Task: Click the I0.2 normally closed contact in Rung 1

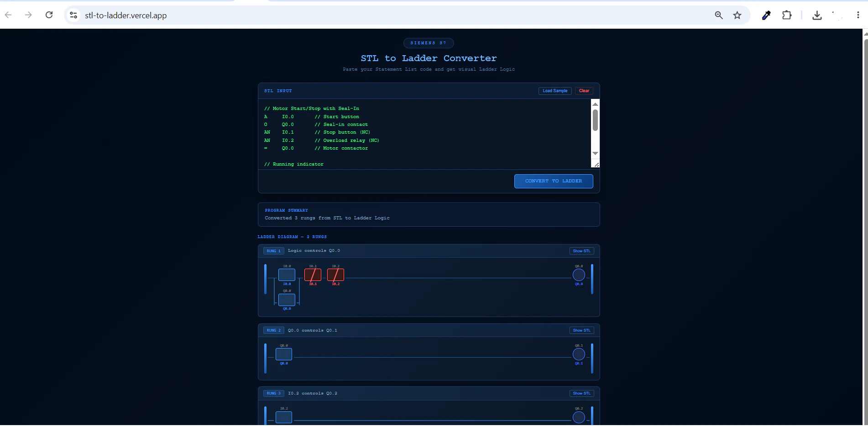Action: (335, 275)
